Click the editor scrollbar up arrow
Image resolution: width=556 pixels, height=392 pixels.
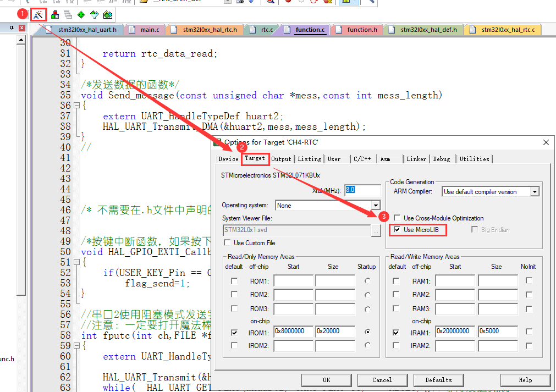pyautogui.click(x=21, y=40)
